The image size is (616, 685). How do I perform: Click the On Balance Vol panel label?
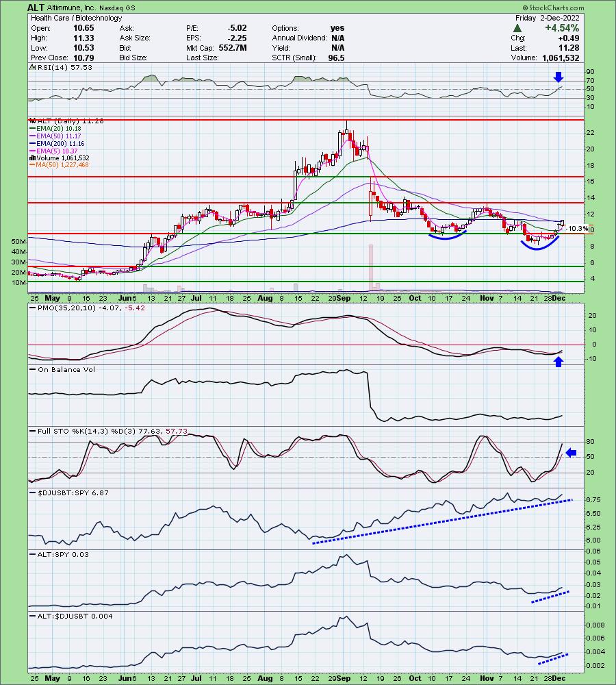tap(66, 370)
